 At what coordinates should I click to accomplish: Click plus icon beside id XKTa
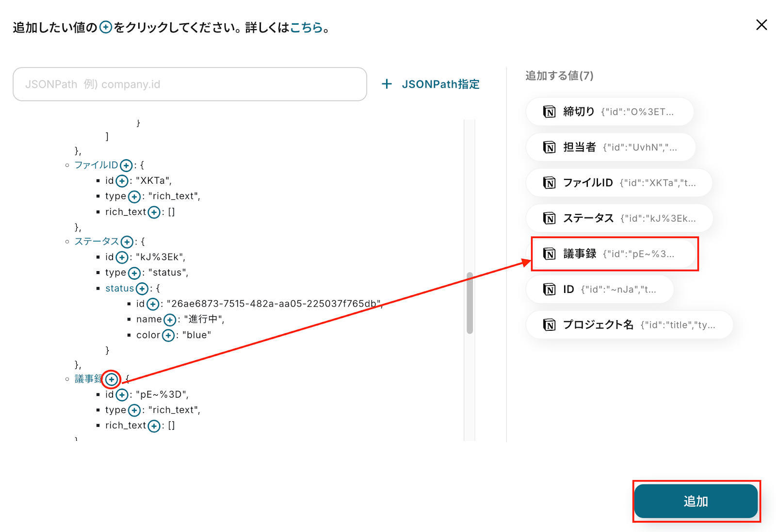(x=122, y=181)
